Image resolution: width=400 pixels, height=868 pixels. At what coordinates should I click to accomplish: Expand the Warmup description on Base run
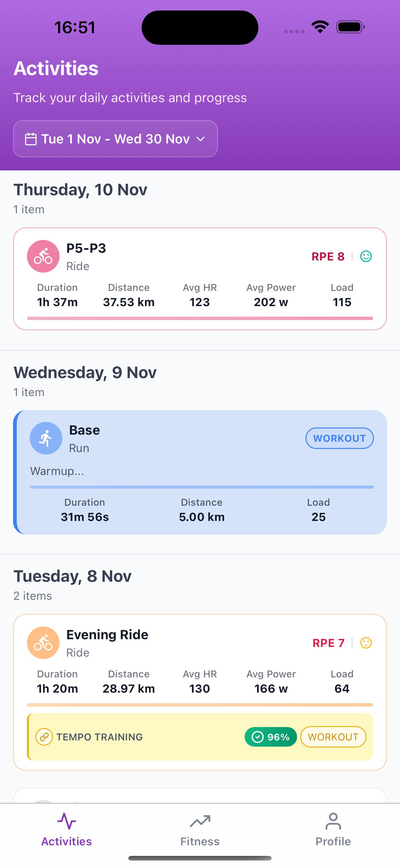57,471
